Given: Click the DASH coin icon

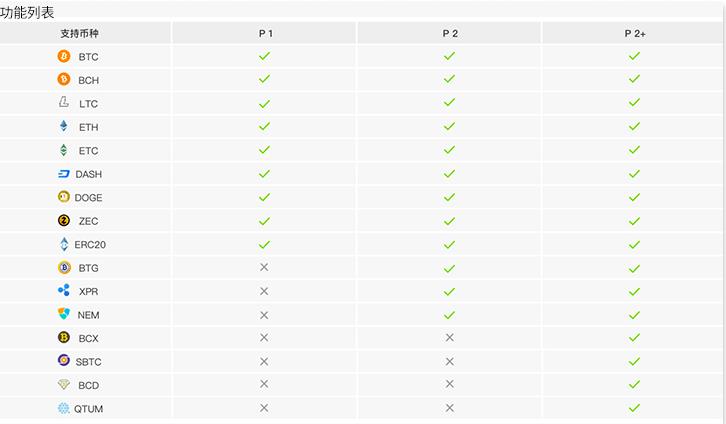Looking at the screenshot, I should pyautogui.click(x=64, y=174).
